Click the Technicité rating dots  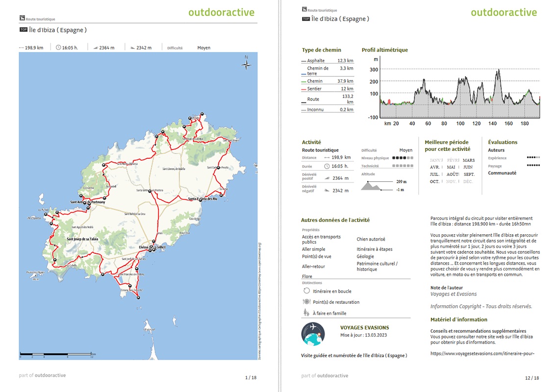403,166
